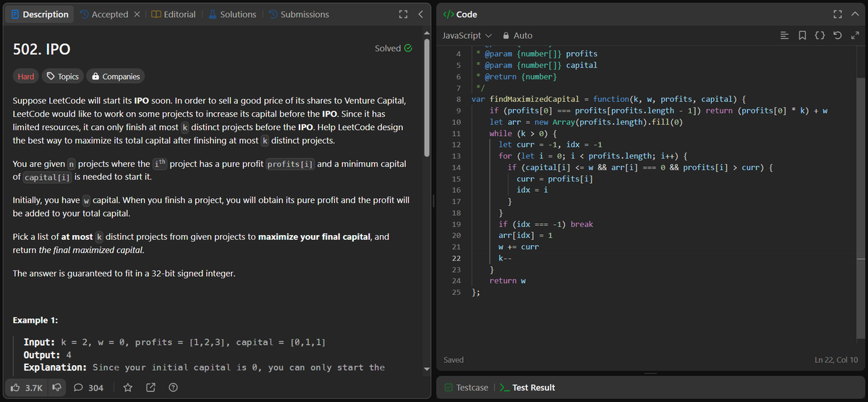This screenshot has height=402, width=868.
Task: Toggle the Auto lock setting
Action: pos(517,35)
